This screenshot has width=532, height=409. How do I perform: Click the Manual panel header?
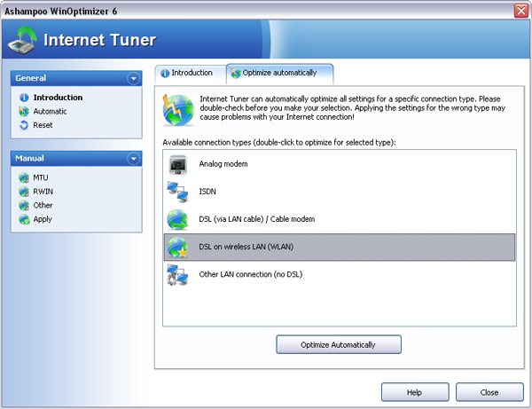[x=76, y=159]
